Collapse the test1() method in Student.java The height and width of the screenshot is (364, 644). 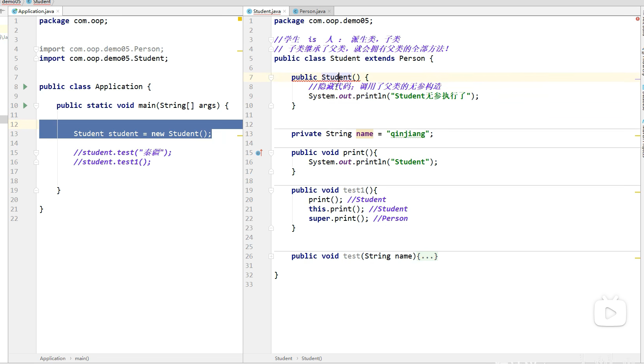271,190
